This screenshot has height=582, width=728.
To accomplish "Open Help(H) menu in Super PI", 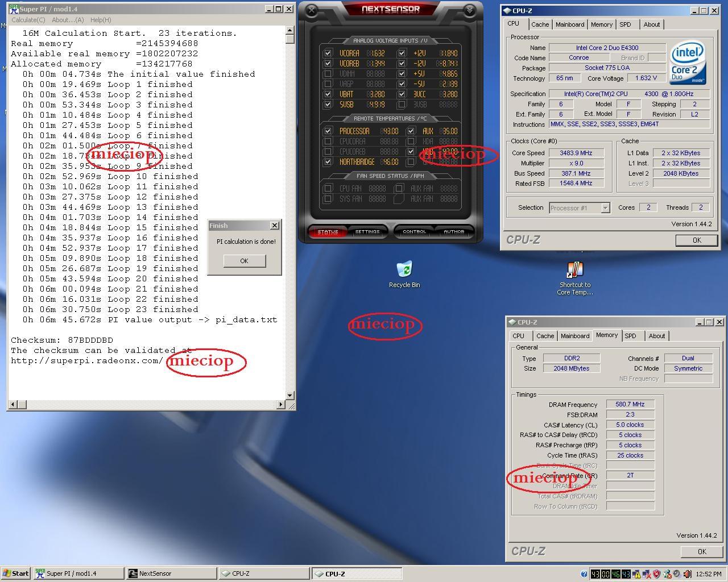I will click(101, 20).
